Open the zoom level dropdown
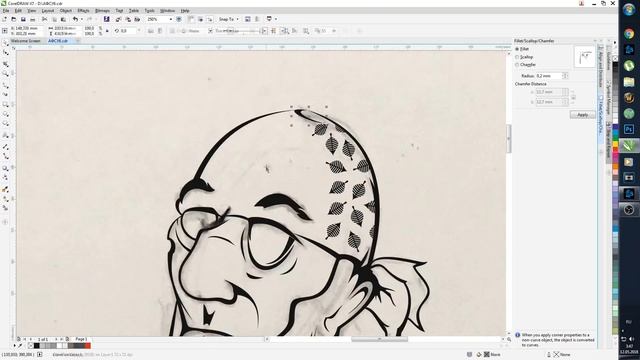 pyautogui.click(x=170, y=19)
